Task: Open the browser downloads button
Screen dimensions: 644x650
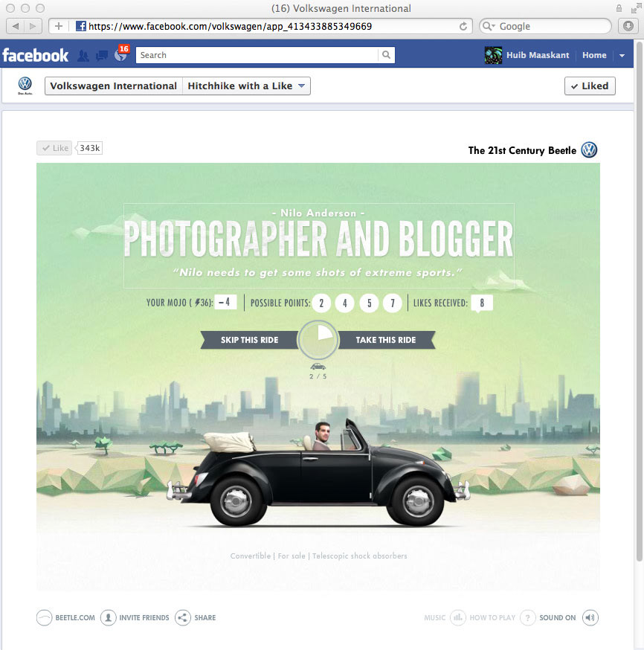Action: (628, 26)
